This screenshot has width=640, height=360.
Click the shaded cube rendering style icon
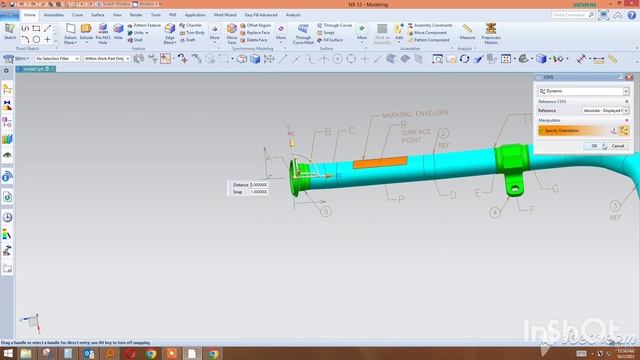tap(541, 59)
